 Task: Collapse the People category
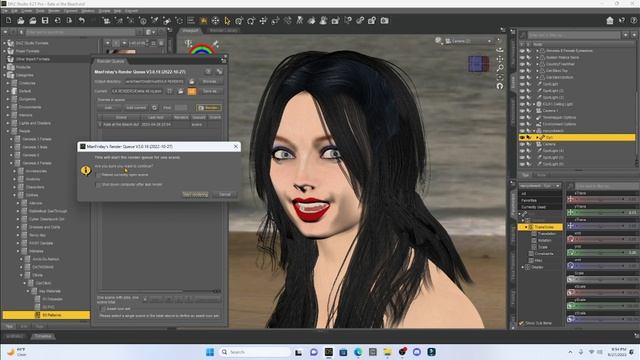(8, 131)
